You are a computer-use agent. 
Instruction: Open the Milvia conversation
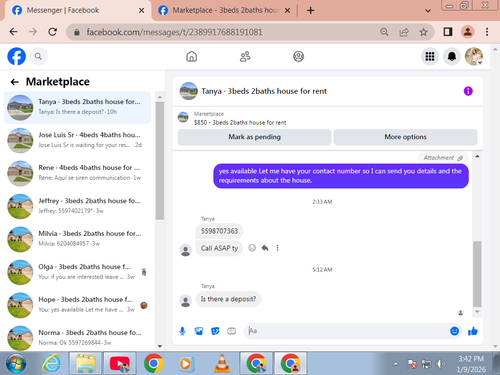[x=77, y=239]
